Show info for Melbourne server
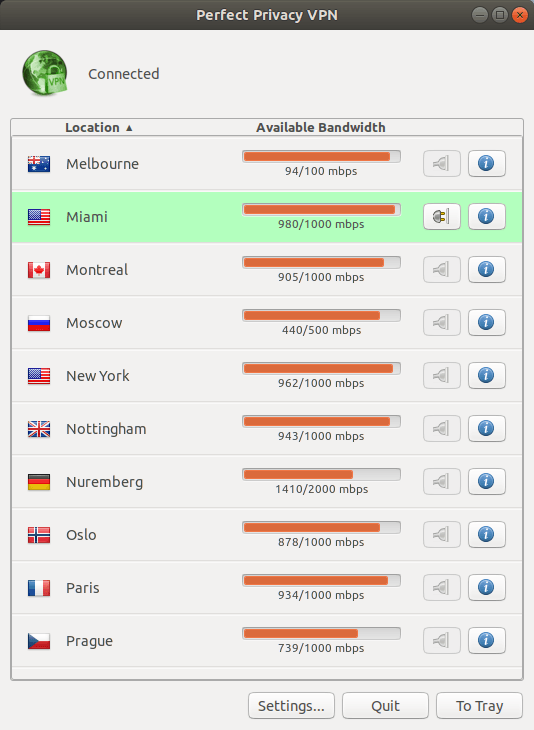The height and width of the screenshot is (730, 534). click(487, 163)
